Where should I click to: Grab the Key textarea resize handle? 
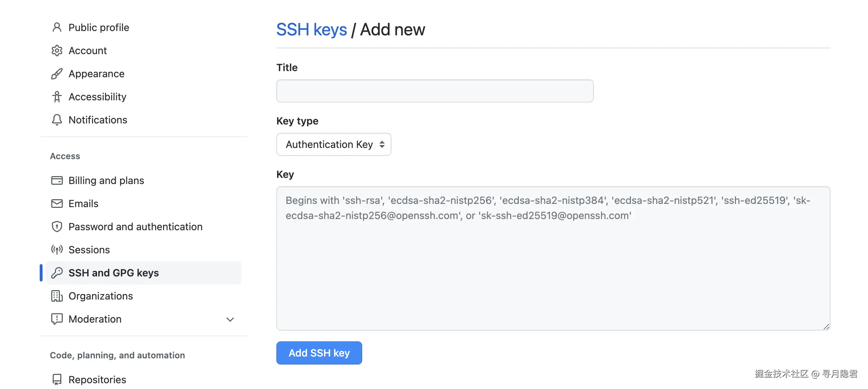[826, 327]
